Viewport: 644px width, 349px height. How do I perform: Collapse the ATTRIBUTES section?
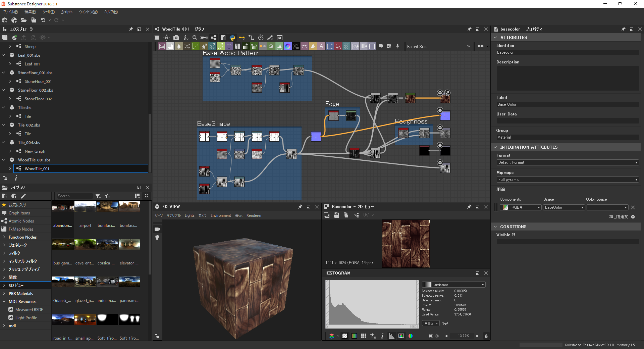pos(495,38)
